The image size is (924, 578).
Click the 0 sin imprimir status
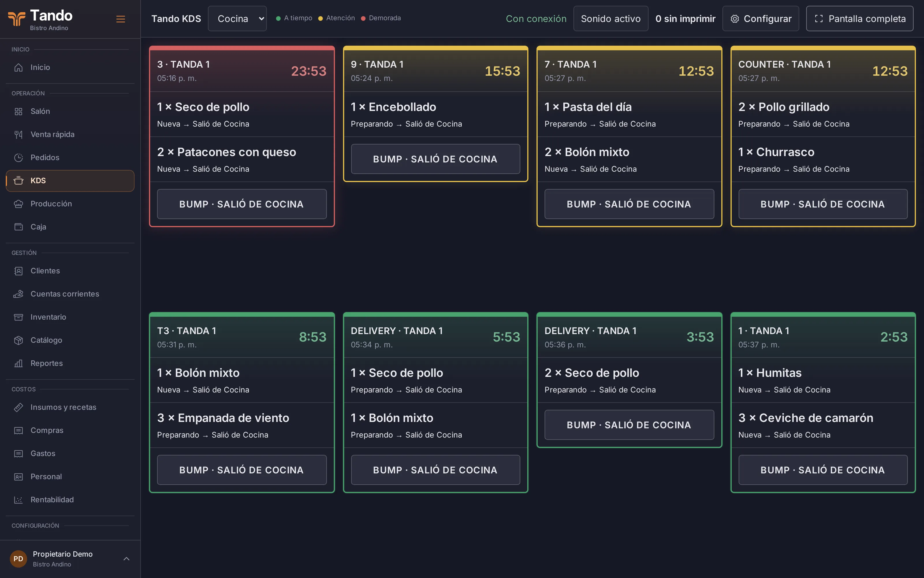[x=685, y=19]
